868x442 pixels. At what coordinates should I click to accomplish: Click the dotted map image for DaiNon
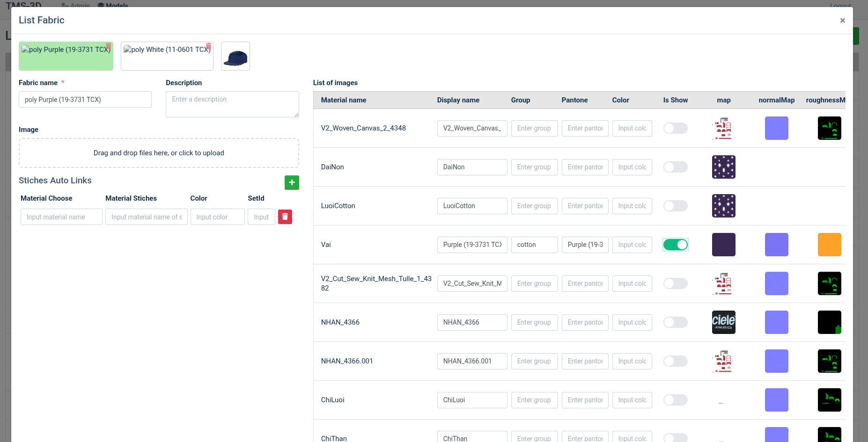(723, 167)
